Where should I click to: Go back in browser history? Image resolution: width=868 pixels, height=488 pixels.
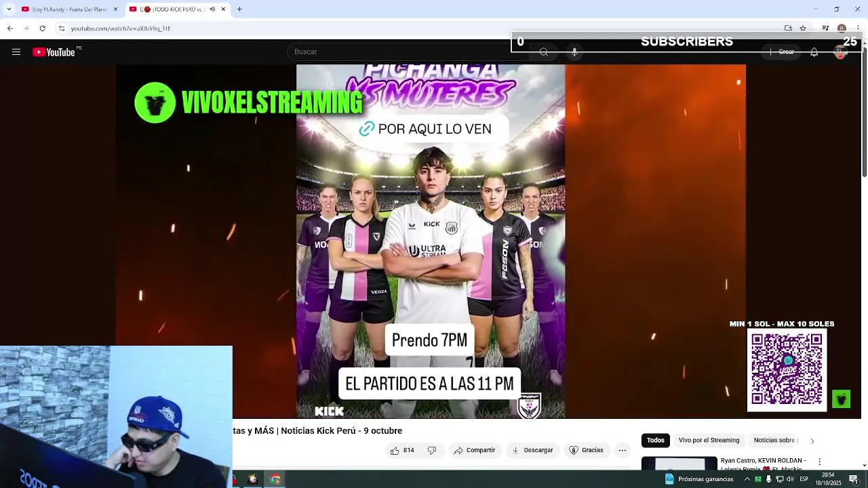[x=9, y=28]
